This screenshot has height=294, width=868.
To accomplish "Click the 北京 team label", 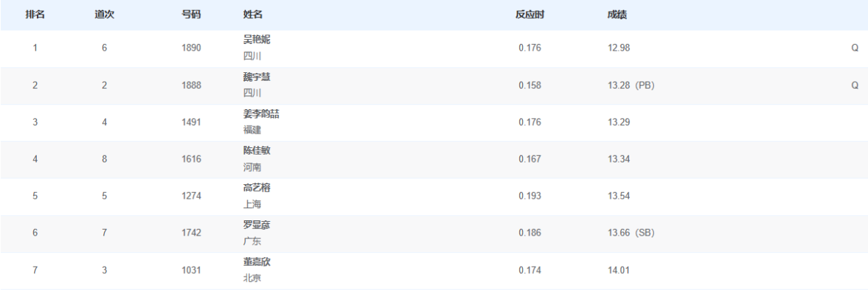I will (252, 278).
